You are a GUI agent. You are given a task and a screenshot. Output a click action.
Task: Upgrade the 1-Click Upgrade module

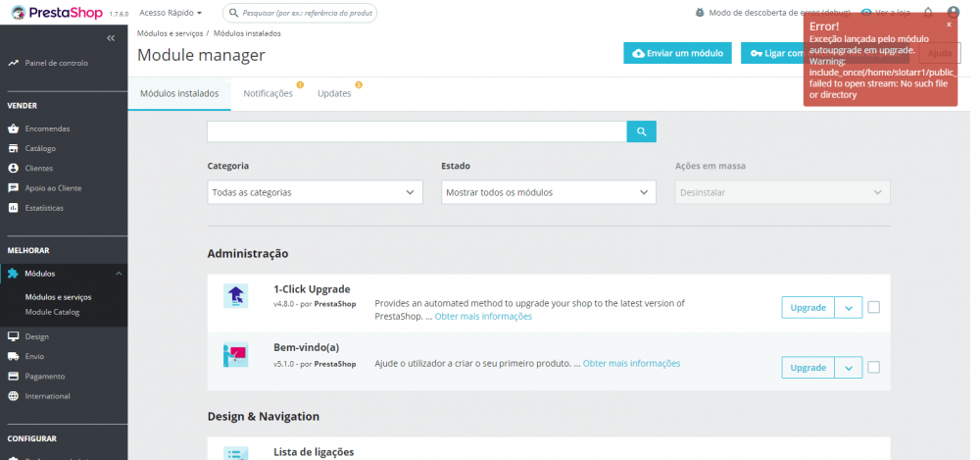(808, 307)
